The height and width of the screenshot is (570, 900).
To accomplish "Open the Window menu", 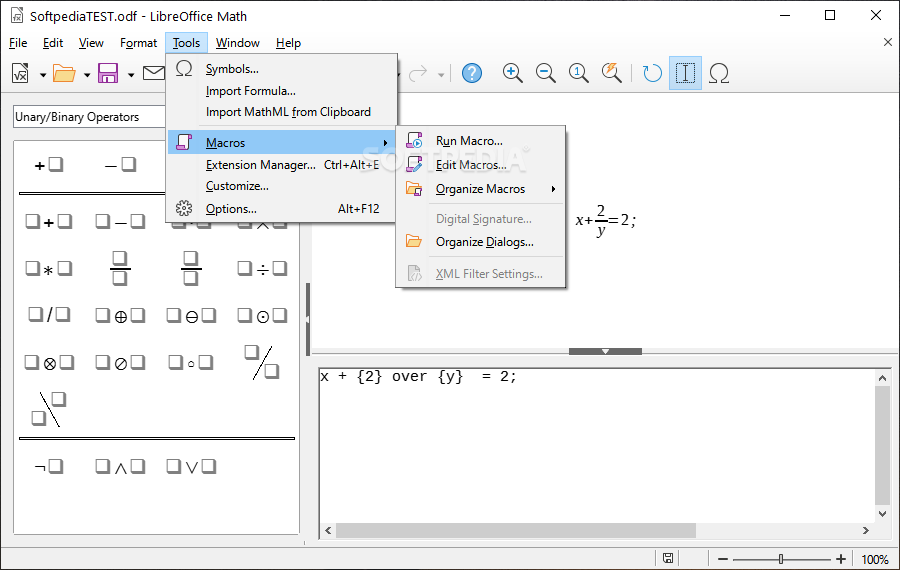I will (x=238, y=43).
